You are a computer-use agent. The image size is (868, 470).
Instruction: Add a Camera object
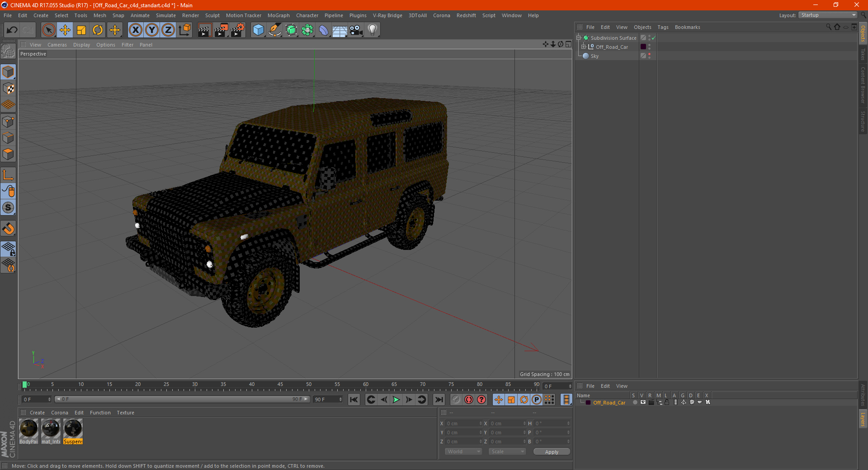356,30
